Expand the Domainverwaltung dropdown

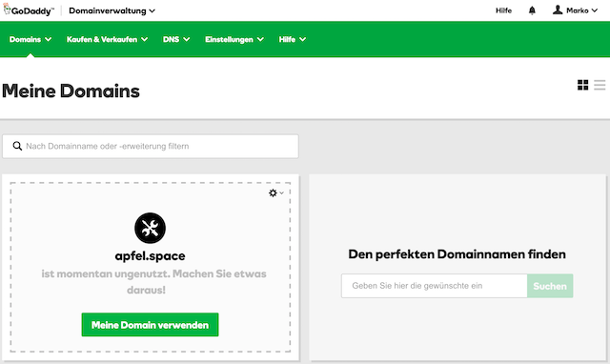click(x=112, y=10)
